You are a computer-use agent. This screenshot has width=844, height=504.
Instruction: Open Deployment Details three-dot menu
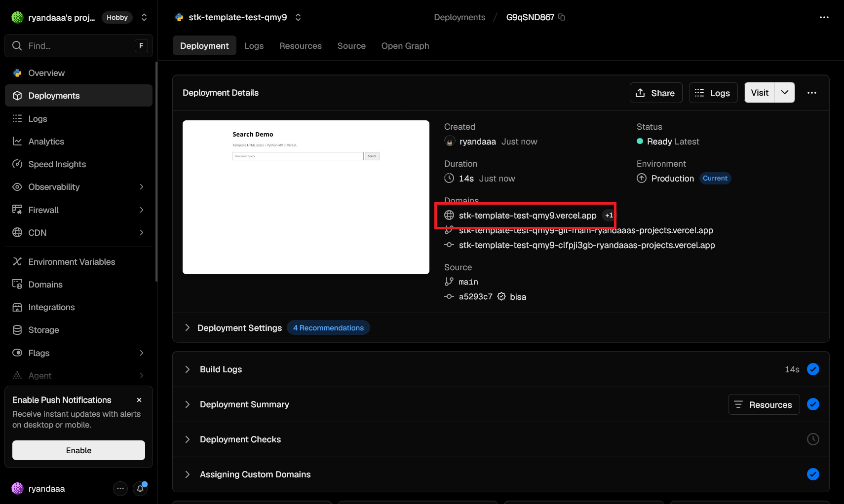(812, 93)
